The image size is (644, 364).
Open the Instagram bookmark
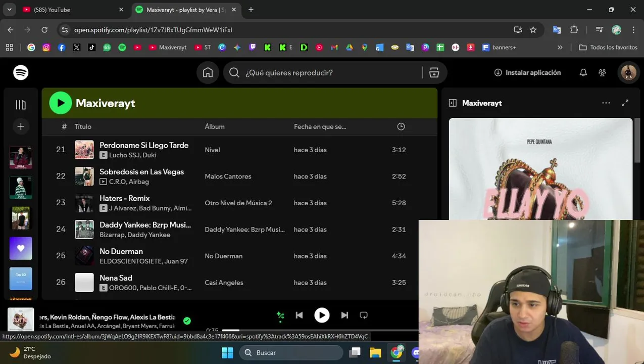[x=46, y=48]
